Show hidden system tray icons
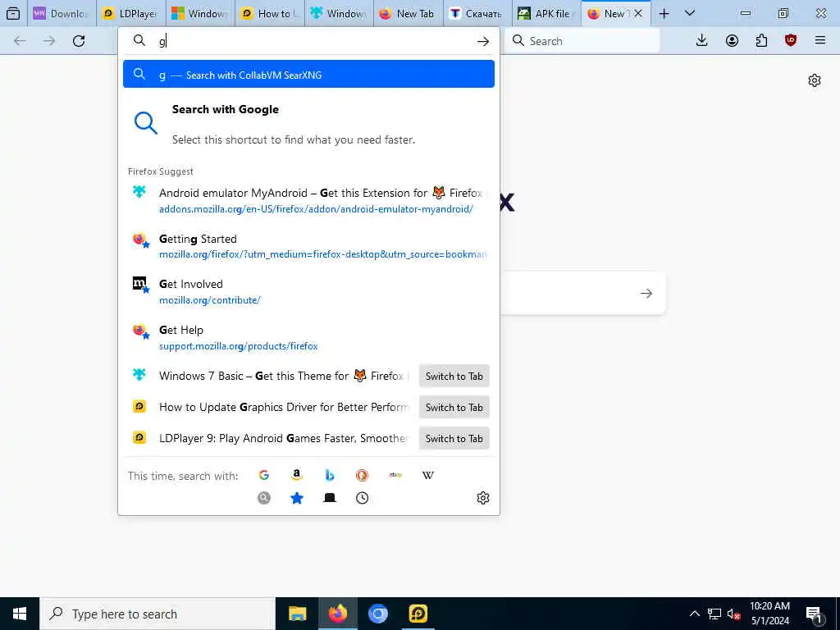The image size is (840, 630). 694,614
